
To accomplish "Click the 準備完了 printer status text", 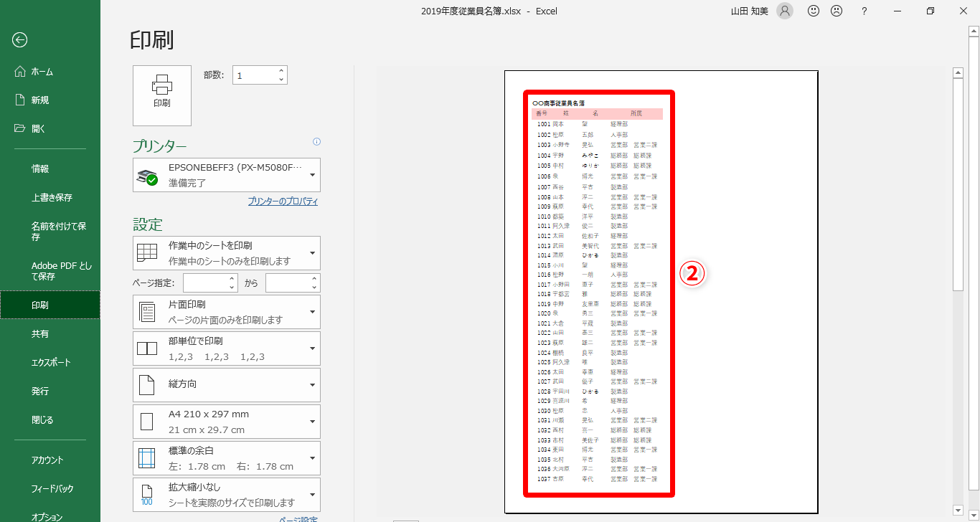I will click(x=187, y=183).
